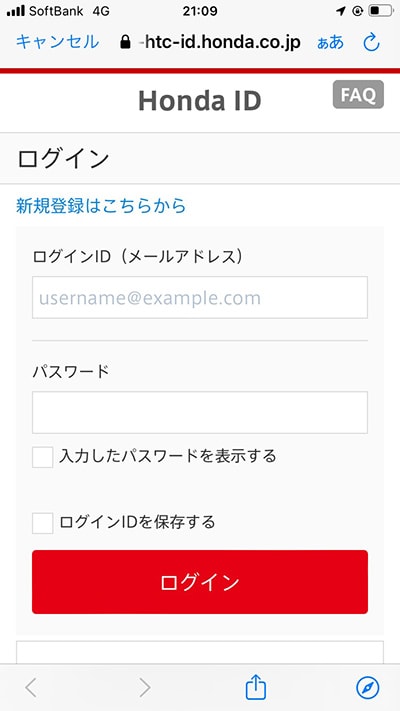The image size is (400, 711).
Task: Open the ぁあ text size menu
Action: point(331,43)
